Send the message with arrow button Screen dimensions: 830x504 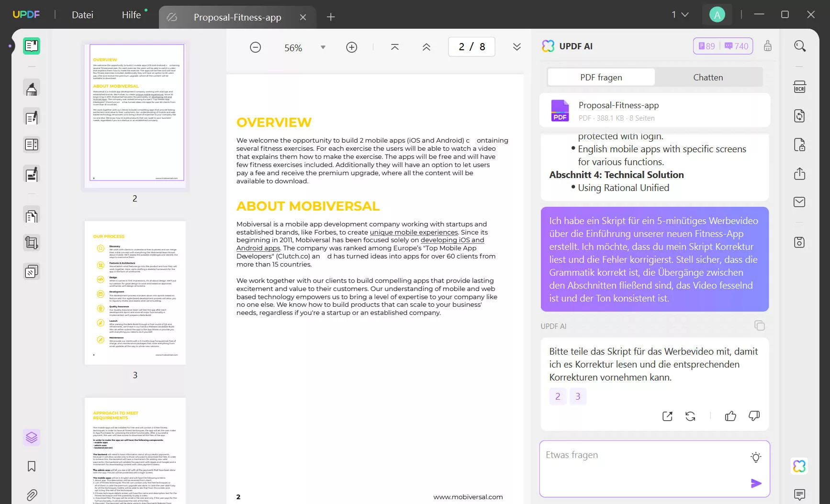[x=756, y=483]
